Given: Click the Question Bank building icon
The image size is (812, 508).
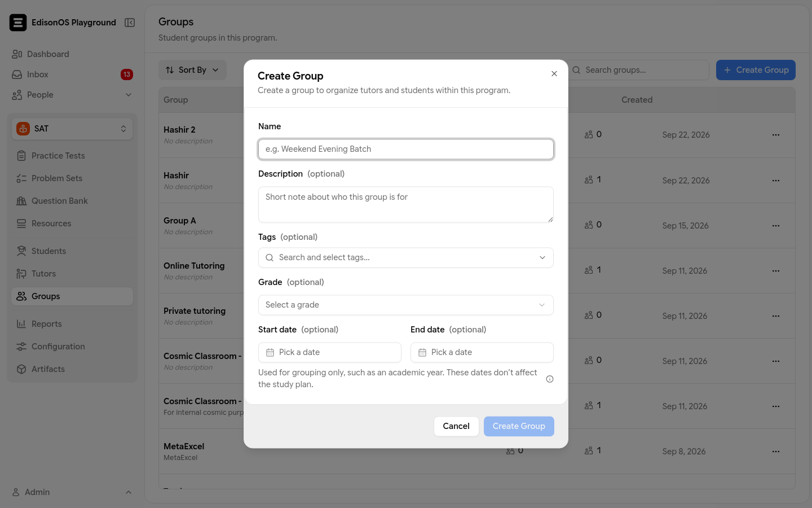Looking at the screenshot, I should click(21, 201).
